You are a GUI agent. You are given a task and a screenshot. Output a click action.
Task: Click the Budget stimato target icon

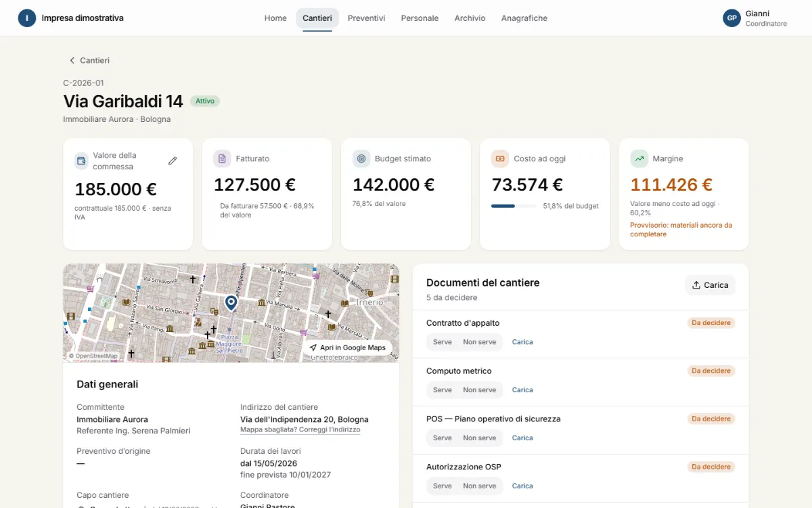click(361, 158)
